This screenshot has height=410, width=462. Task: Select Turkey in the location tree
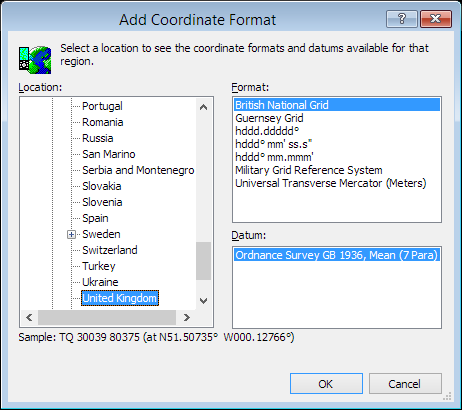(99, 266)
